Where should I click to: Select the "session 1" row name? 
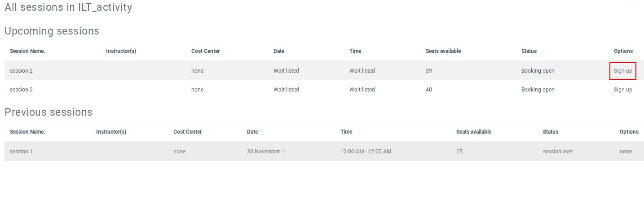pyautogui.click(x=21, y=152)
